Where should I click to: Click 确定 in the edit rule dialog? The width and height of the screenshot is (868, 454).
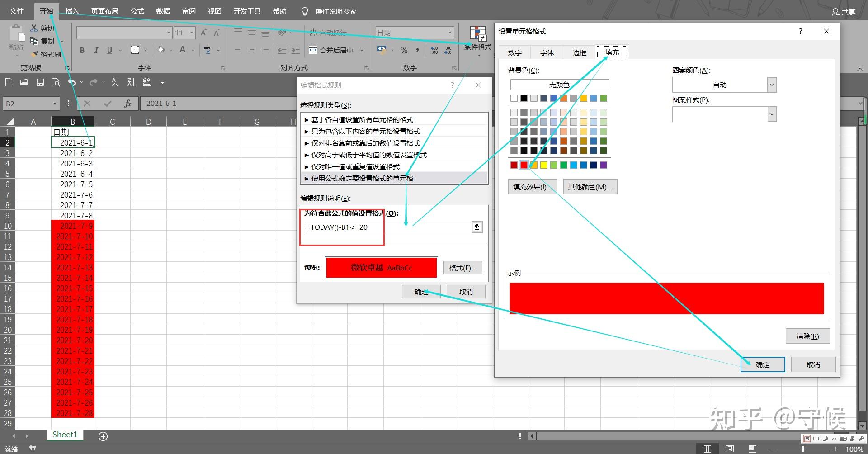(421, 292)
